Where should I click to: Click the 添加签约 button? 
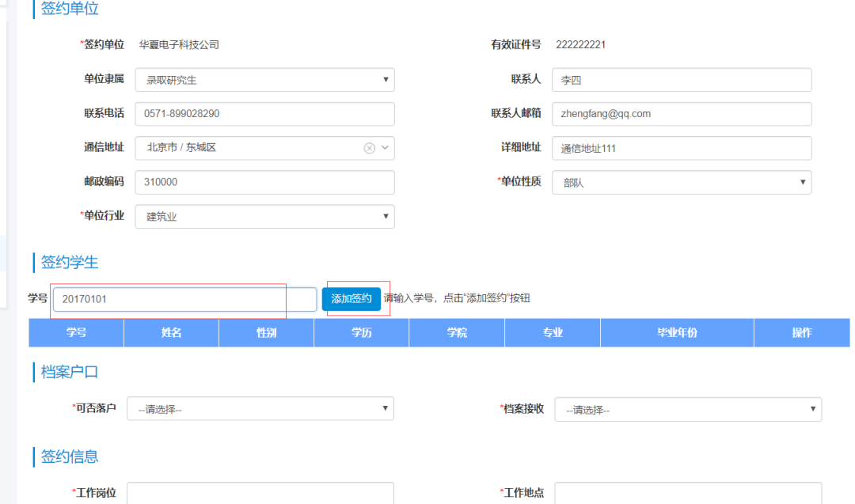(x=351, y=299)
